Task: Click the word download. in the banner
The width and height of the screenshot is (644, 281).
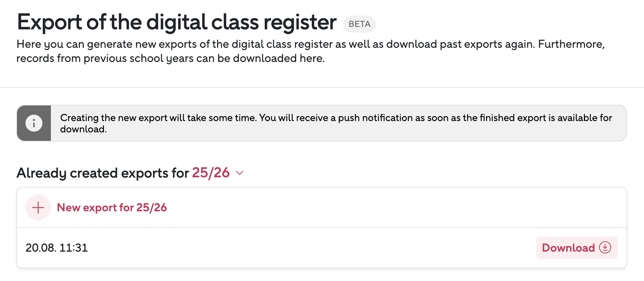Action: (x=83, y=129)
